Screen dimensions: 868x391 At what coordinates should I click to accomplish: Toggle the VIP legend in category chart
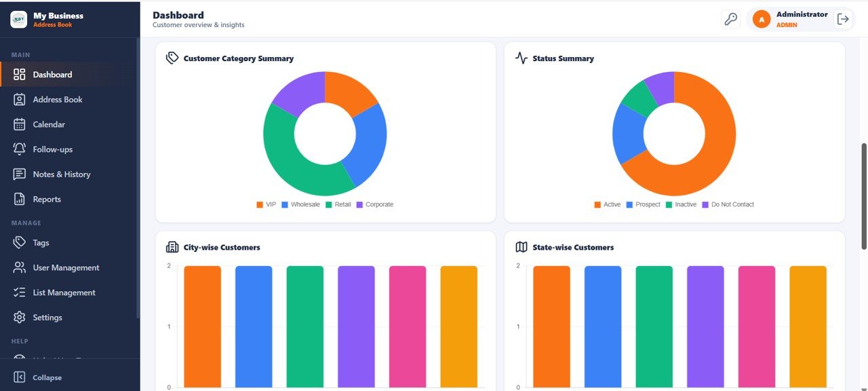pyautogui.click(x=266, y=204)
